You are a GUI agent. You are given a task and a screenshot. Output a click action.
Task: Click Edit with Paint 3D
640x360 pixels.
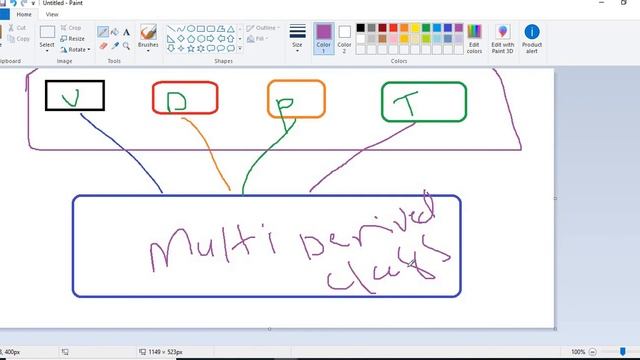(502, 39)
